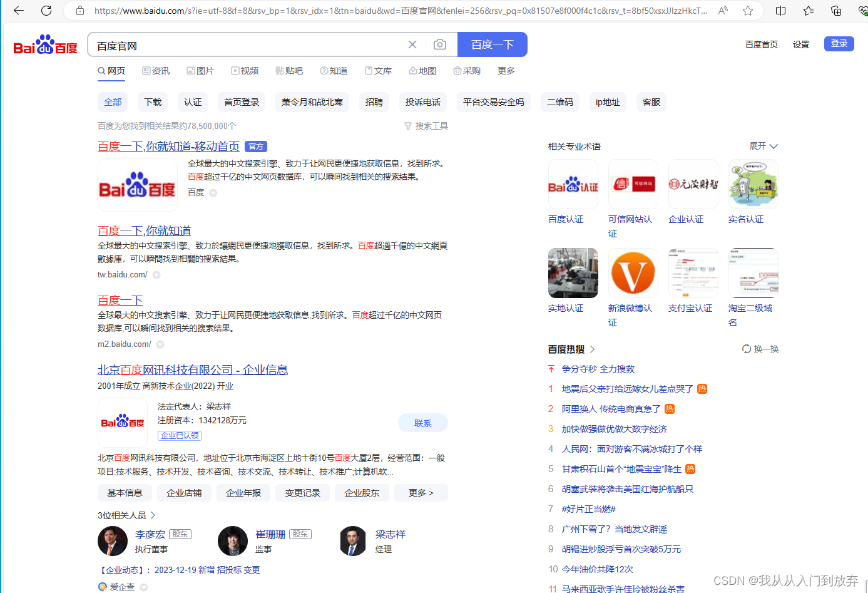Open the browser collections icon

pyautogui.click(x=836, y=11)
